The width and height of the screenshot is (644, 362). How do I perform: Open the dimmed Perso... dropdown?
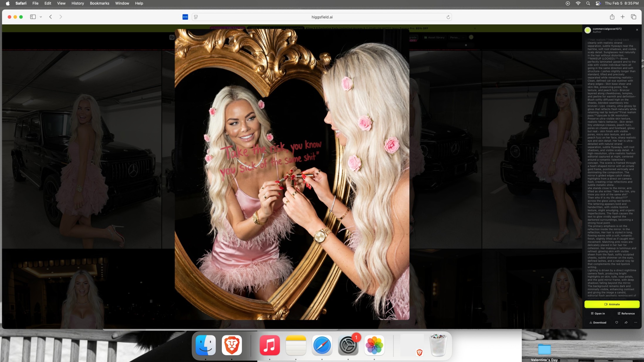tap(457, 37)
